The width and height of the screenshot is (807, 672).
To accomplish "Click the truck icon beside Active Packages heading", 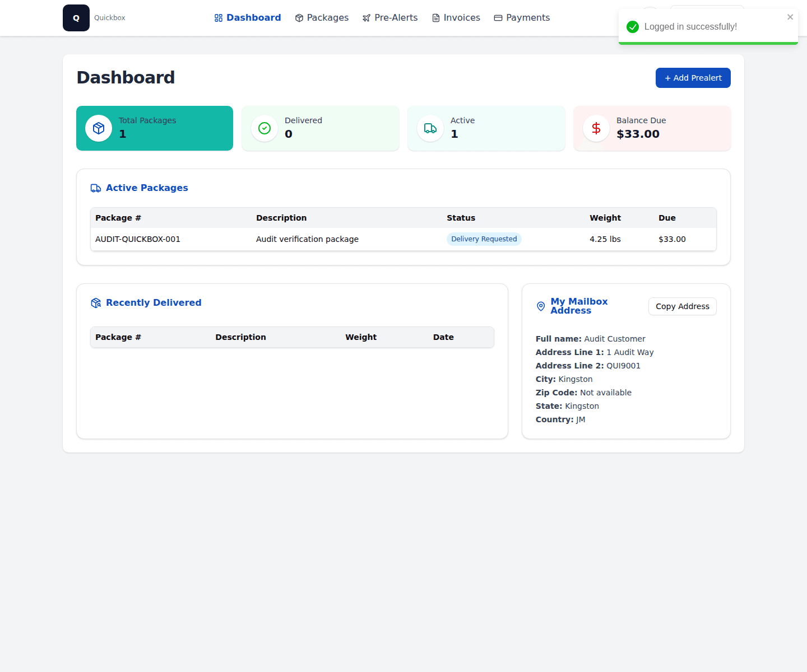I will tap(96, 188).
